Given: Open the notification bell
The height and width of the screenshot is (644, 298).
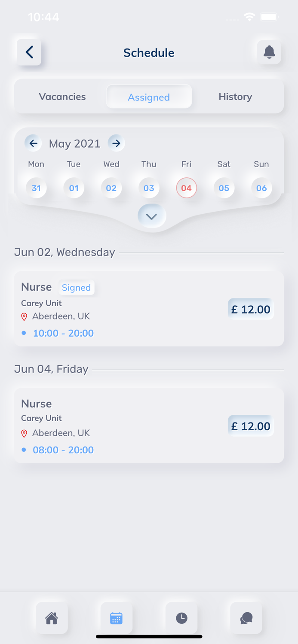Looking at the screenshot, I should click(269, 52).
